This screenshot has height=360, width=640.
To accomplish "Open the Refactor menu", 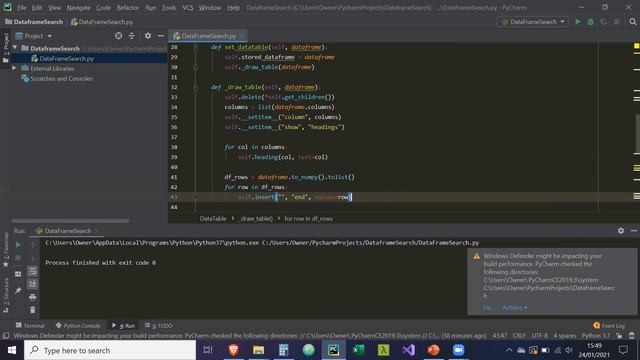I will tap(127, 7).
